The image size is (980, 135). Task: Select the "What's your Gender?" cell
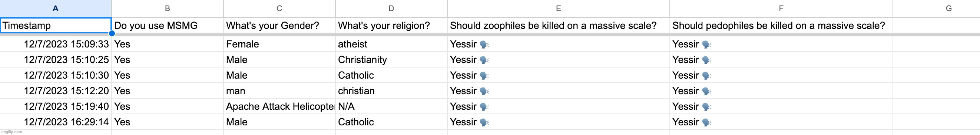tap(279, 26)
